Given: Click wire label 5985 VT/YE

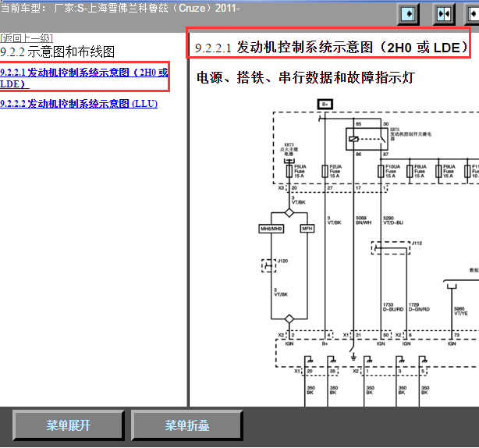Looking at the screenshot, I should 461,311.
